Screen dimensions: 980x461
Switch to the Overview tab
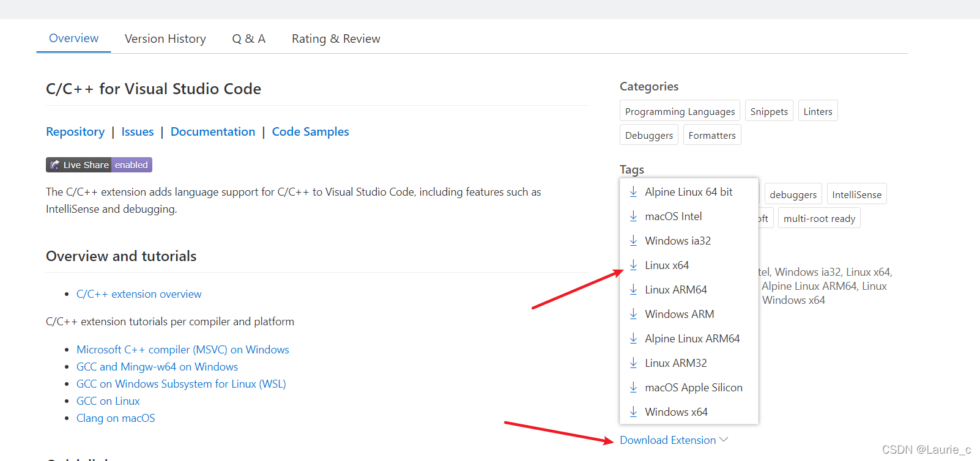click(x=73, y=39)
